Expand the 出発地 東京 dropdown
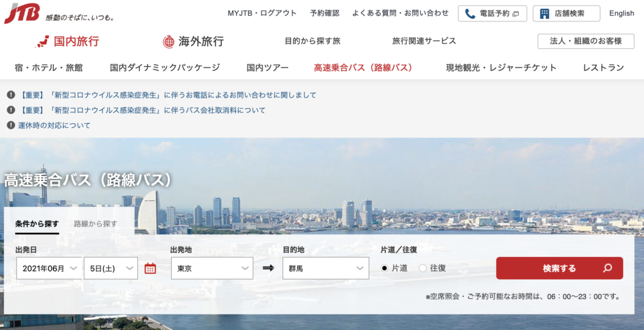Viewport: 644px width, 330px height. 213,268
